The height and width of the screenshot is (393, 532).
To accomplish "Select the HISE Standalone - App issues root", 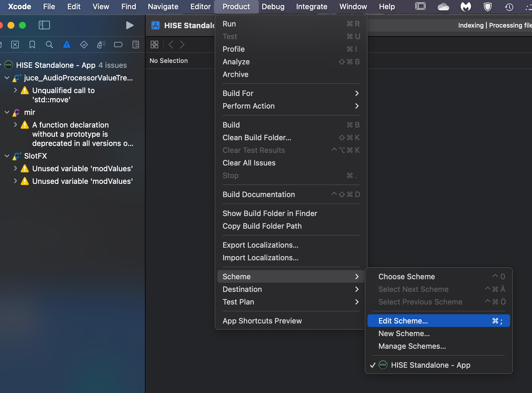I will coord(71,65).
